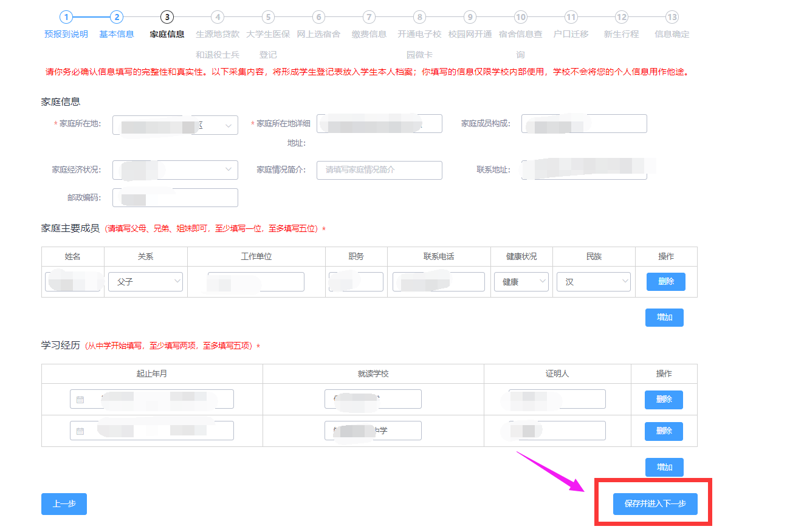Switch to 户口迁移 step label
This screenshot has width=804, height=532.
[571, 34]
